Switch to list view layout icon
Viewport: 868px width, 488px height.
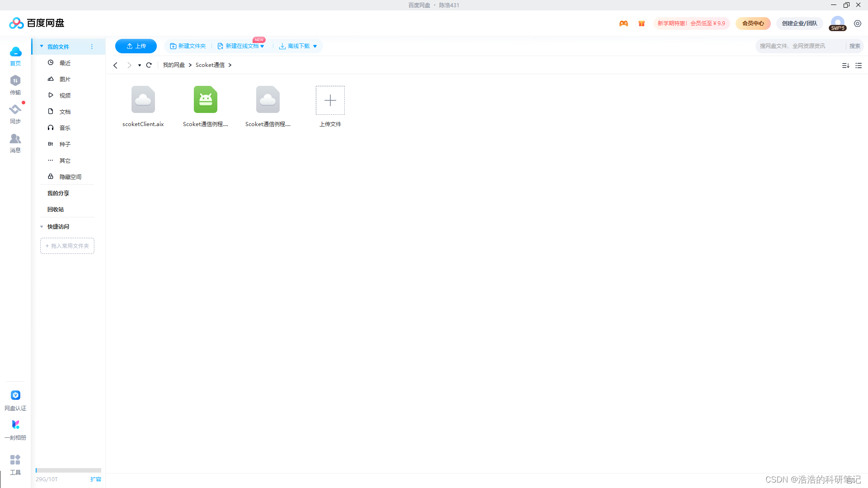coord(859,66)
